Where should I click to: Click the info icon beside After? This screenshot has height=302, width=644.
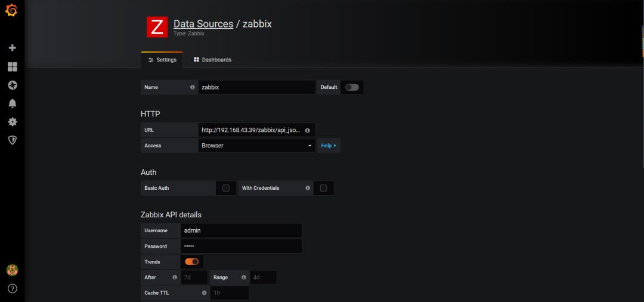coord(175,278)
